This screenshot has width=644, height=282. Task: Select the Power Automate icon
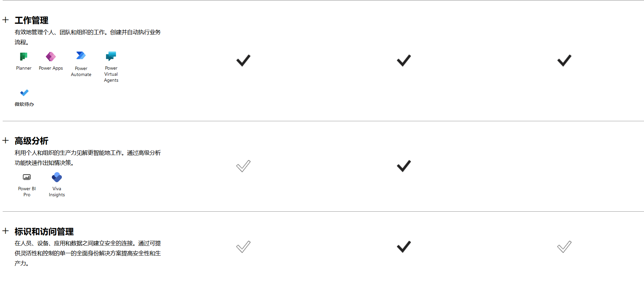pyautogui.click(x=81, y=56)
